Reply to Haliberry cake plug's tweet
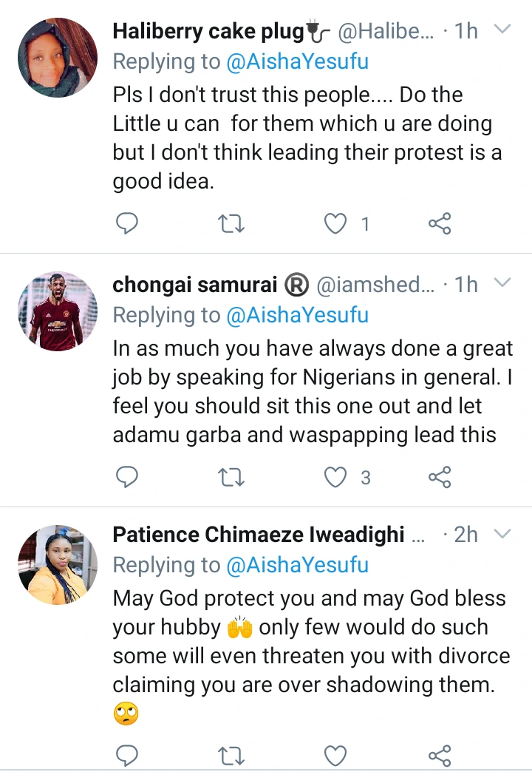Screen dimensions: 532x772 [127, 223]
